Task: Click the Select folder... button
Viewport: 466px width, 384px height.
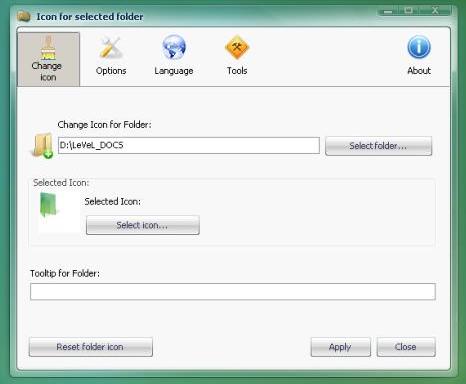Action: tap(378, 146)
